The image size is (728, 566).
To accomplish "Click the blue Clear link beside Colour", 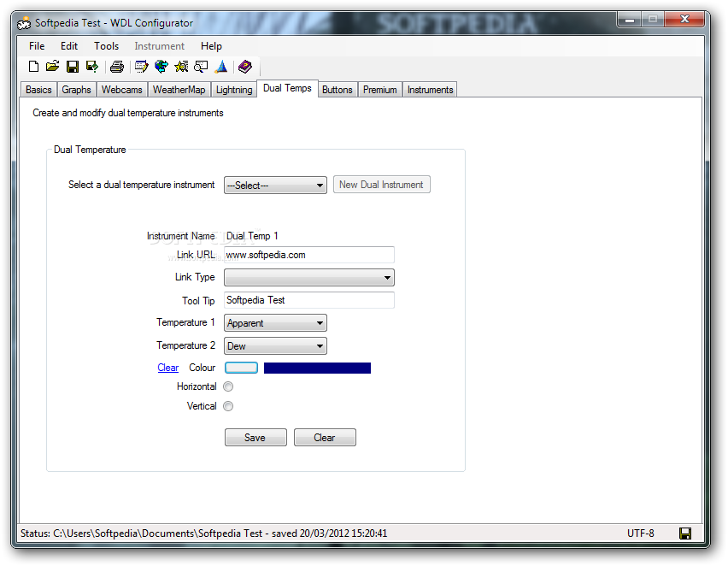I will pyautogui.click(x=167, y=368).
